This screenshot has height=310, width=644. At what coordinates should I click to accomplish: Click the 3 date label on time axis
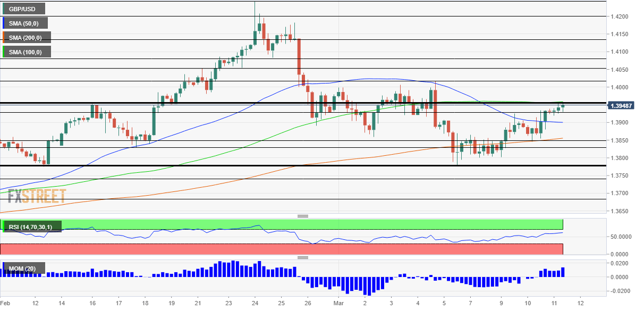pos(391,303)
